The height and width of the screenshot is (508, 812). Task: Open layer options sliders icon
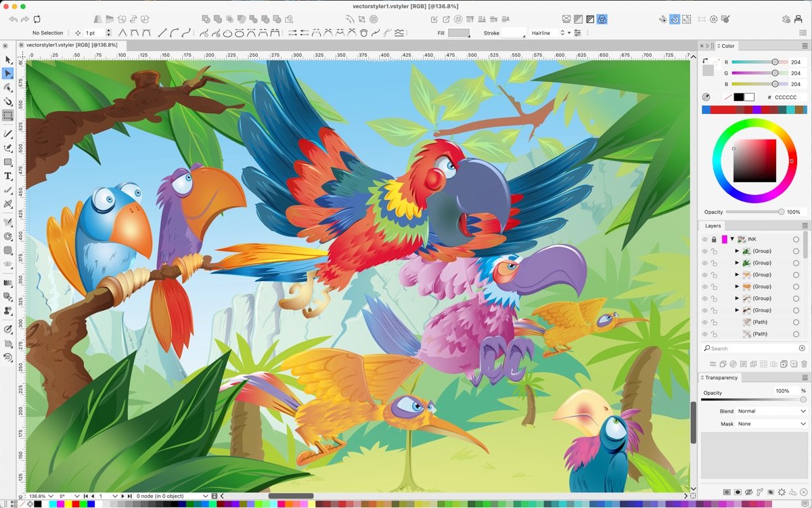713,364
